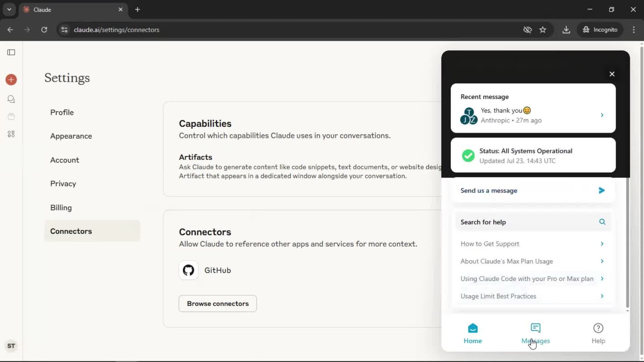Screen dimensions: 644x362
Task: Click the Artifacts capability heading
Action: tap(196, 157)
